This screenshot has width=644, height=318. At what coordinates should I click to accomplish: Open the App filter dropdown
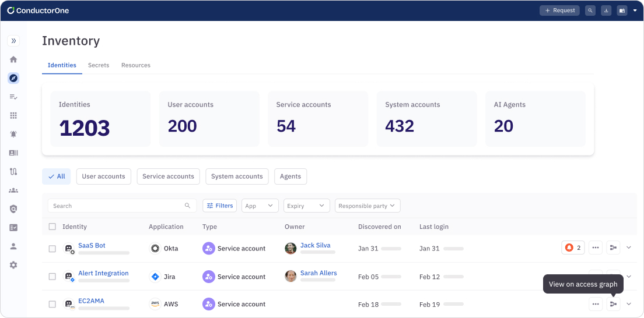point(260,206)
